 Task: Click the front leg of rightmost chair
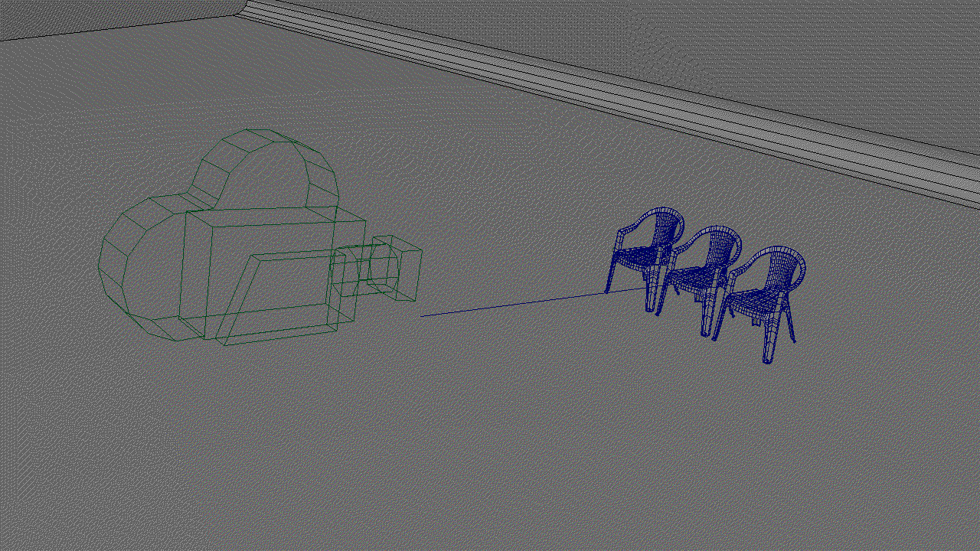[x=769, y=344]
